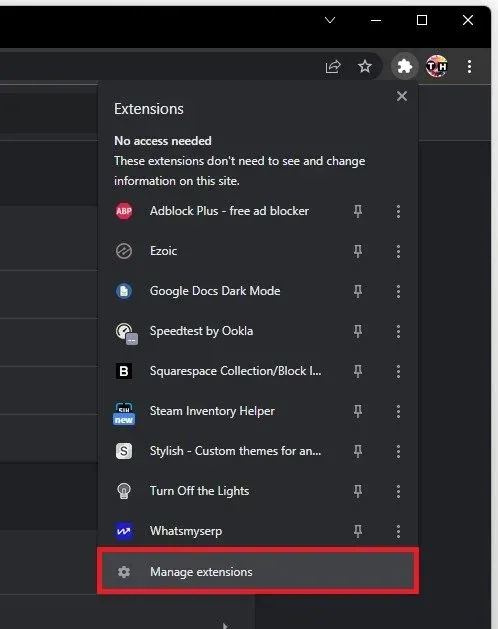Click the Steam Inventory Helper icon
This screenshot has width=498, height=629.
[x=124, y=414]
